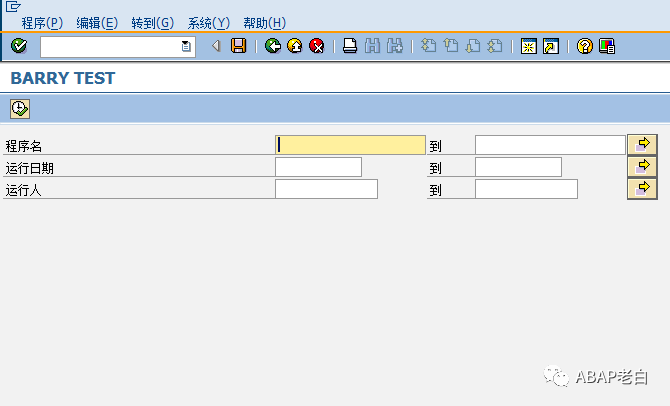670x406 pixels.
Task: Click the Last Page icon
Action: tap(495, 46)
